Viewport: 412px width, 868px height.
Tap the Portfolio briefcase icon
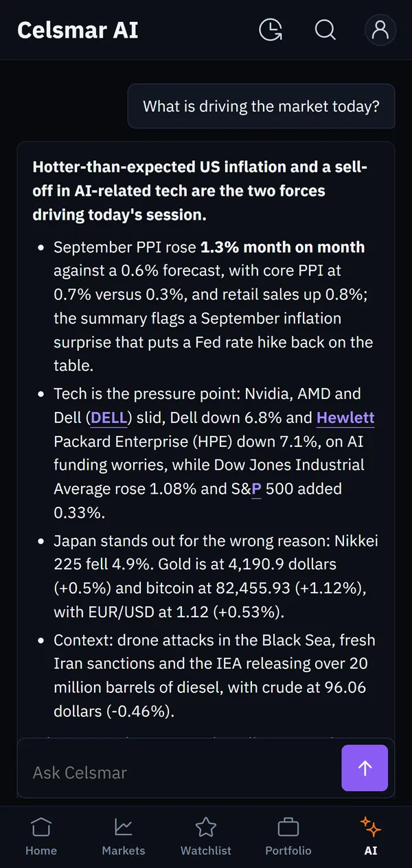click(288, 827)
